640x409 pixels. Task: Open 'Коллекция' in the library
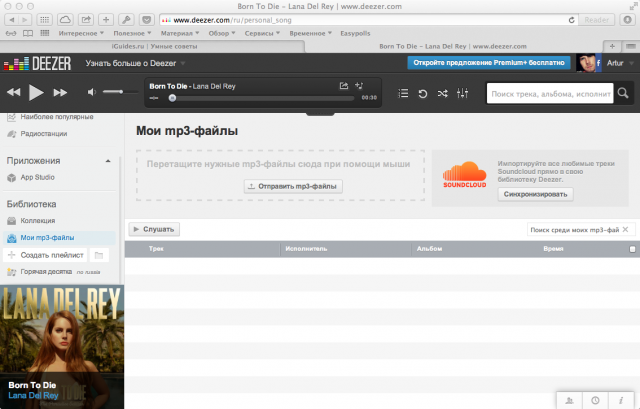point(38,220)
